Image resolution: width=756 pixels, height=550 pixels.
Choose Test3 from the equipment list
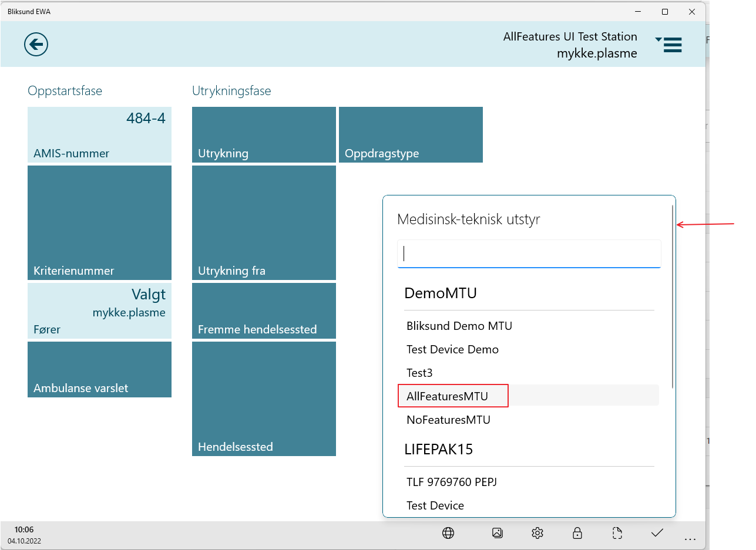[x=528, y=373]
